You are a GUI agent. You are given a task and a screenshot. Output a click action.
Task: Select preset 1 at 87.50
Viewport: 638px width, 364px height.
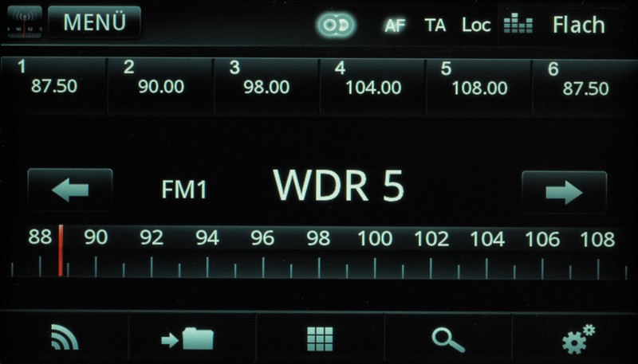click(x=53, y=87)
